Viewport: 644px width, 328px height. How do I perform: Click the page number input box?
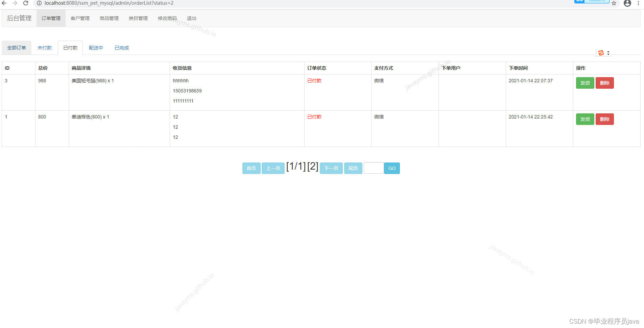[x=374, y=168]
